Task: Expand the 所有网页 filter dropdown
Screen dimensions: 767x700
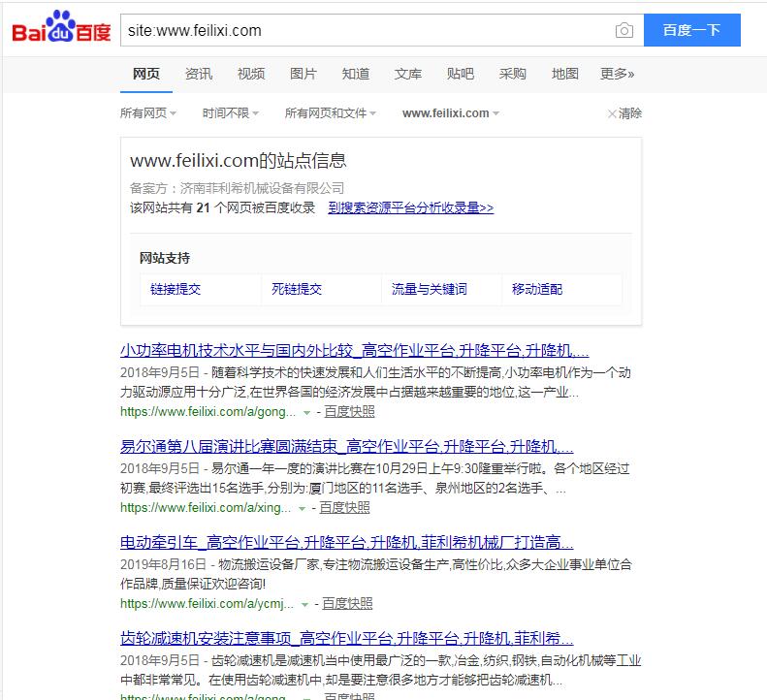Action: tap(148, 113)
